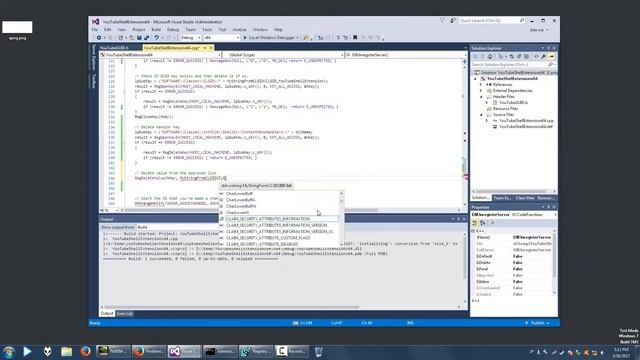
Task: Click the Windows Start button
Action: pos(9,351)
